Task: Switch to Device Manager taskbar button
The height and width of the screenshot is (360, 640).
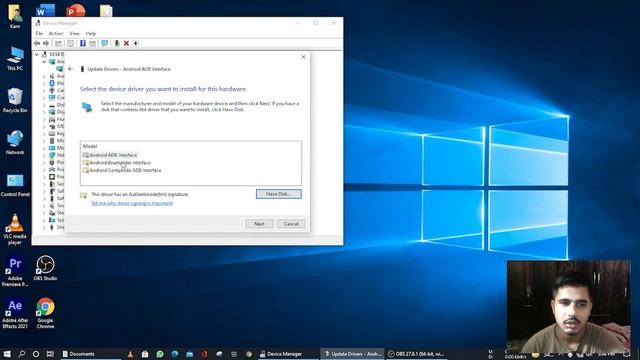Action: tap(288, 354)
